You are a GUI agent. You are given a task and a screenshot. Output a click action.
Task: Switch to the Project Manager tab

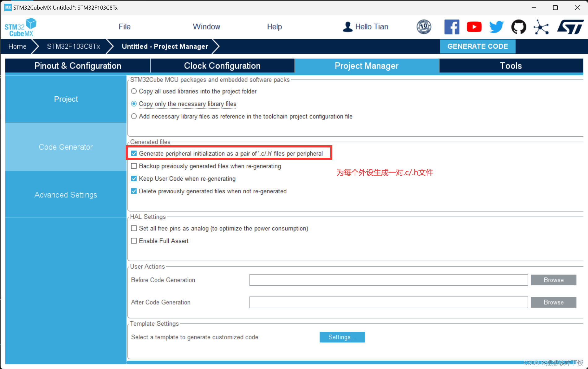[367, 66]
